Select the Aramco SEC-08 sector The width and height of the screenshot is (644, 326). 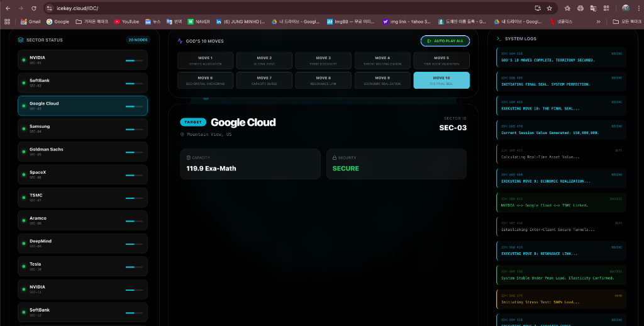point(82,220)
